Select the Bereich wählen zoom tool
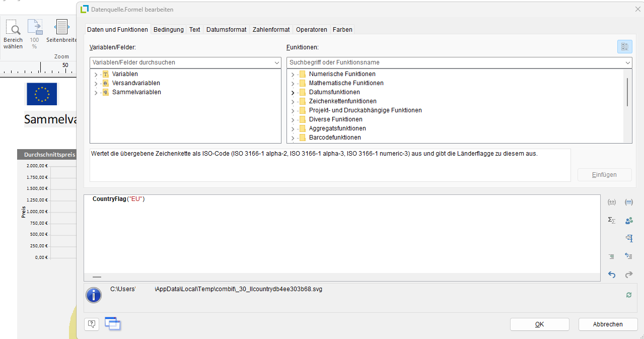This screenshot has width=644, height=339. (x=14, y=34)
